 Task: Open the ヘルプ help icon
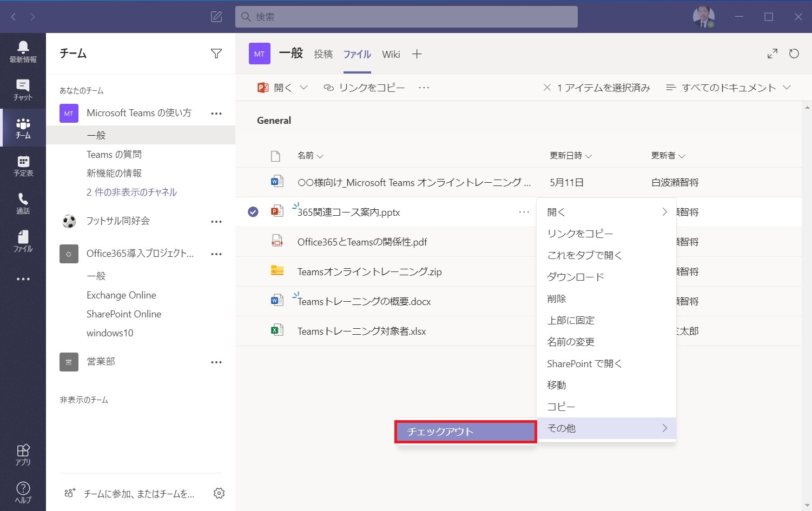point(23,493)
